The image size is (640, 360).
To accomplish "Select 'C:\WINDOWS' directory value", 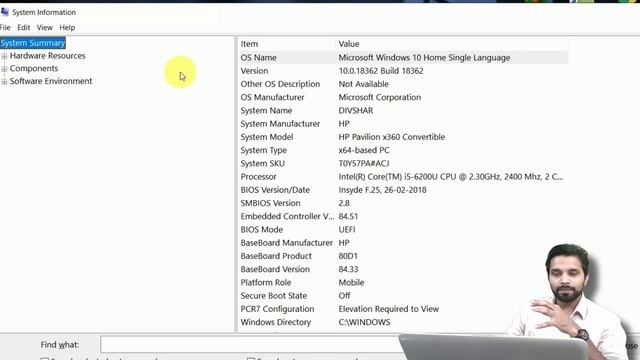I will click(x=364, y=322).
